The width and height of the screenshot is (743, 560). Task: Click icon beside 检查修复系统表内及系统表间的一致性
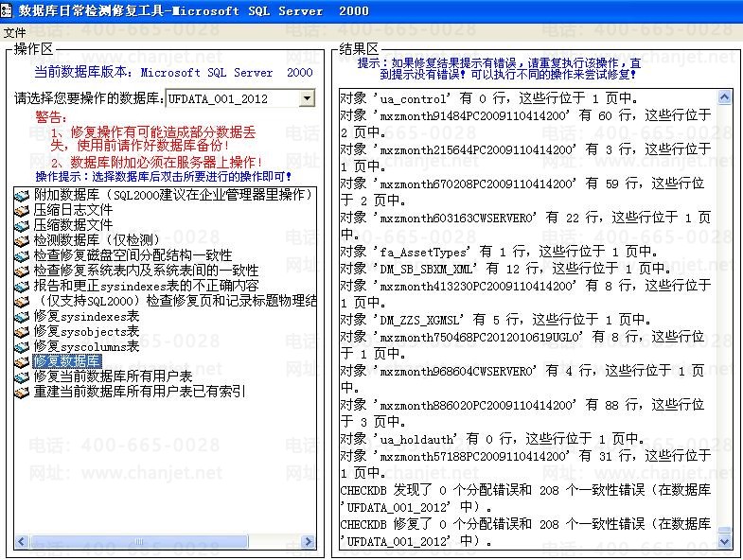[x=22, y=271]
